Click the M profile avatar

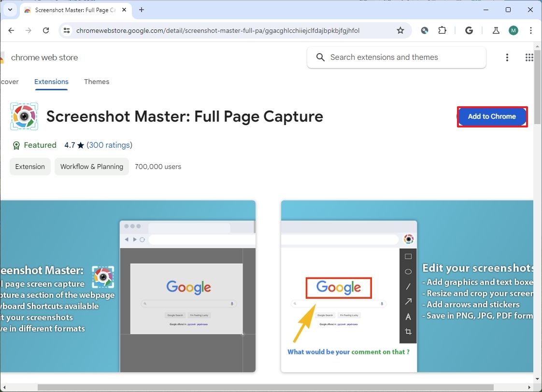pyautogui.click(x=513, y=30)
